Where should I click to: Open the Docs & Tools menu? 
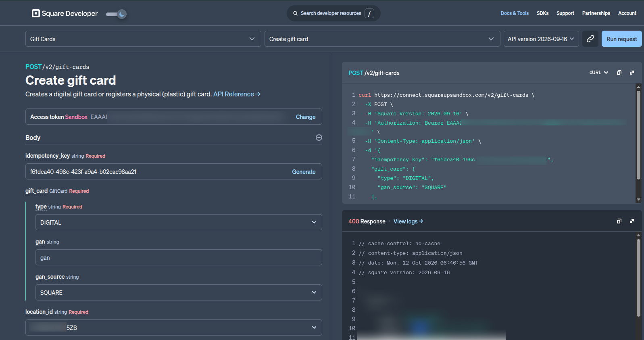point(515,13)
